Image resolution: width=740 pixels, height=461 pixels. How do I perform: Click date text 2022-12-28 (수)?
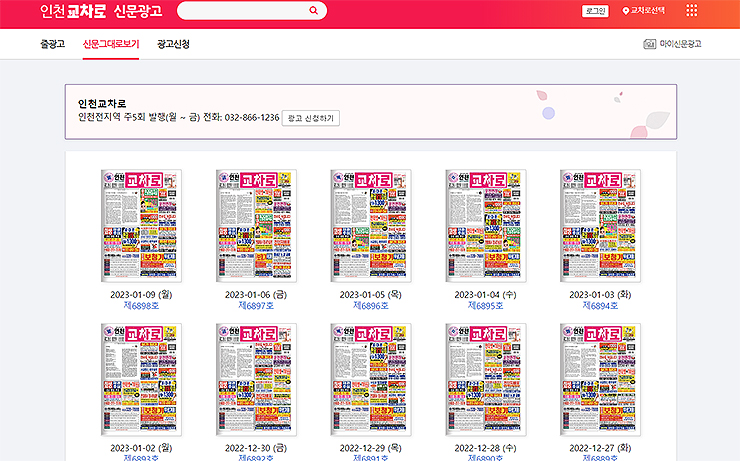(485, 448)
